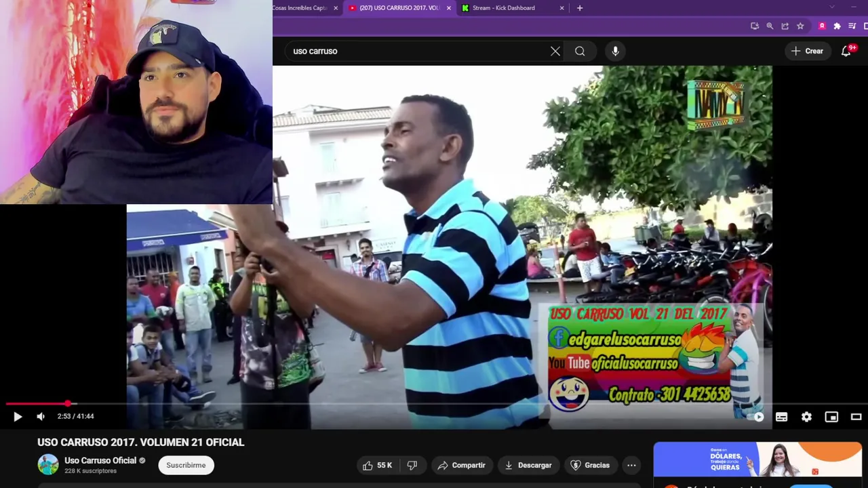Turn on subtitles in the player
The image size is (868, 488).
pyautogui.click(x=781, y=417)
